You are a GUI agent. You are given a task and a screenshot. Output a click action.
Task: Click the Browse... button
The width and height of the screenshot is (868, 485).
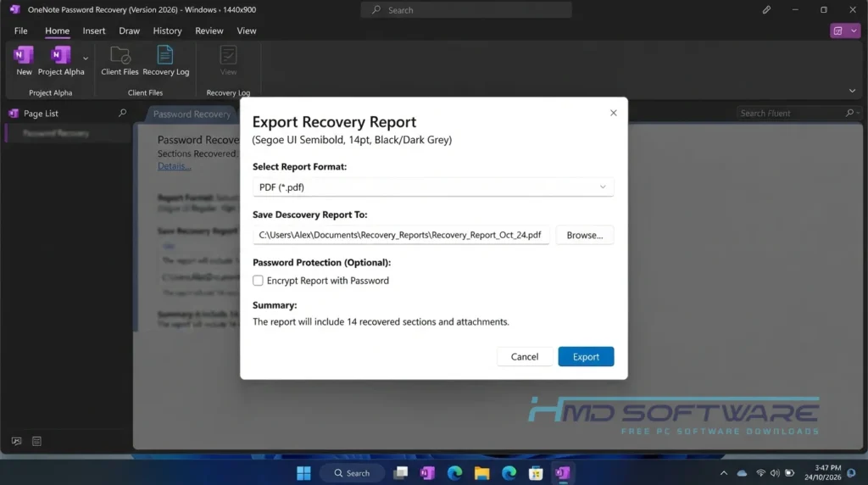pos(585,235)
